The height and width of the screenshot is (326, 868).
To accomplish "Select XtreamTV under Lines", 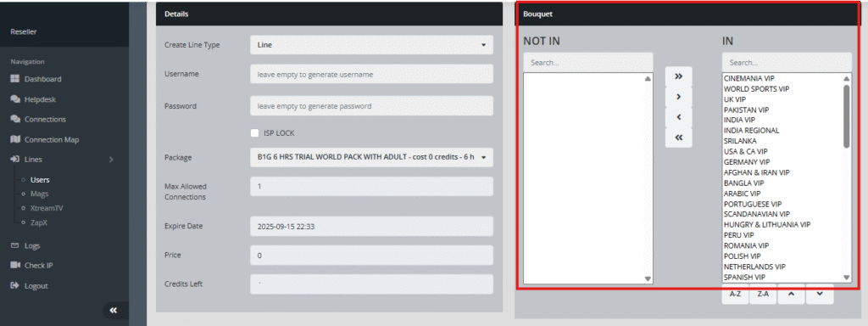I will (47, 209).
